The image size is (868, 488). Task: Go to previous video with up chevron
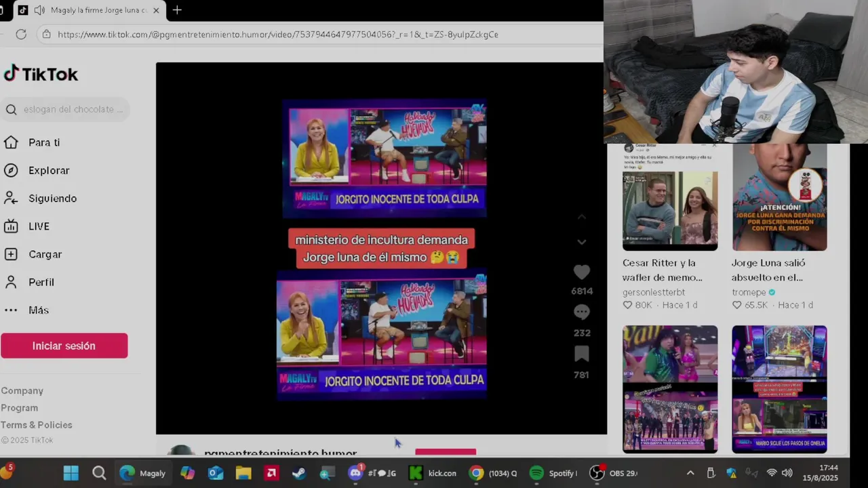tap(582, 218)
